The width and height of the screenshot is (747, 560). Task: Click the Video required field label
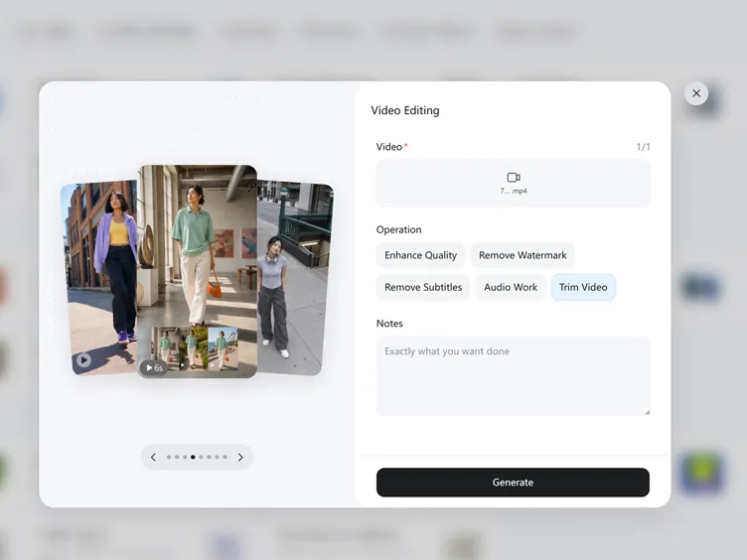391,147
